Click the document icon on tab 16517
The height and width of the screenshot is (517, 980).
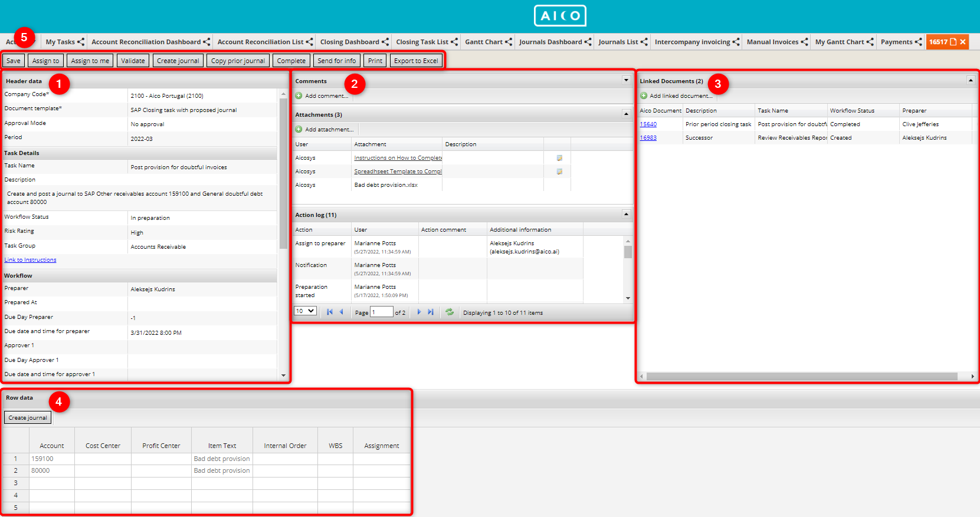(x=953, y=42)
